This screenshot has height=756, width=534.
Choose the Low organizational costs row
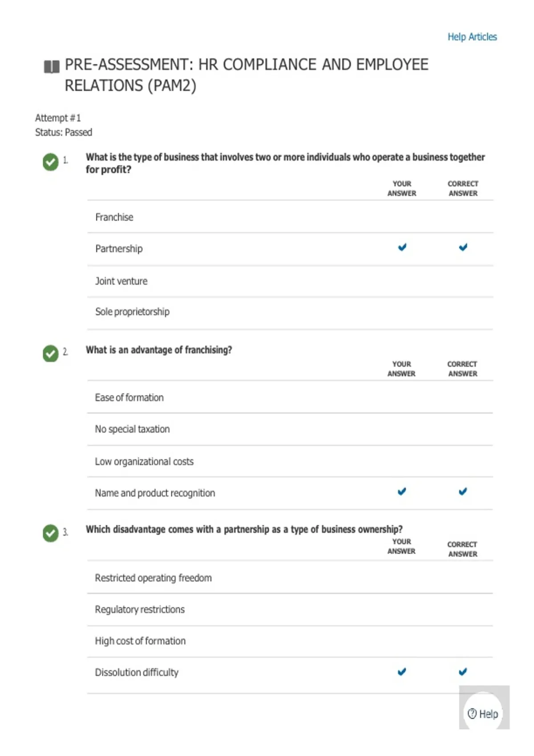point(290,461)
